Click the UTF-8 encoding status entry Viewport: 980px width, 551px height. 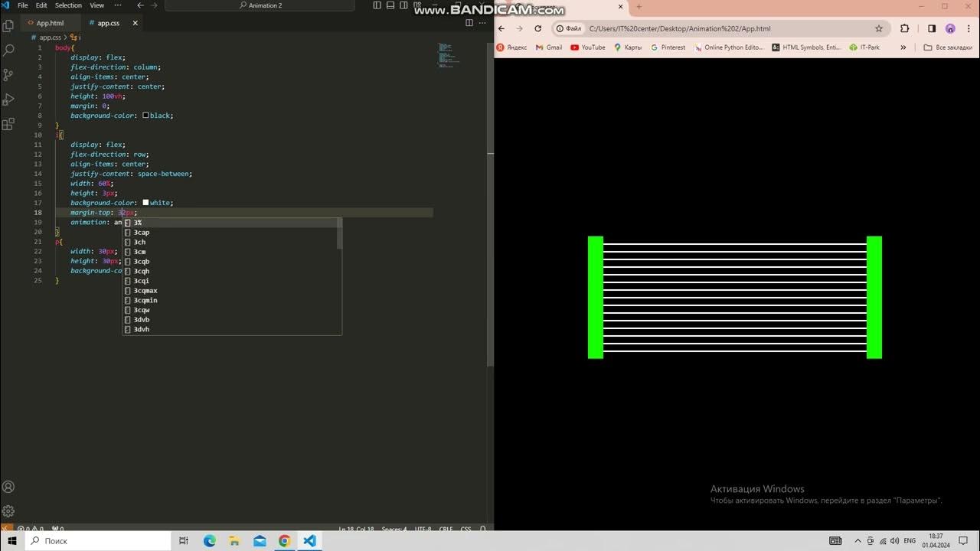click(x=423, y=529)
